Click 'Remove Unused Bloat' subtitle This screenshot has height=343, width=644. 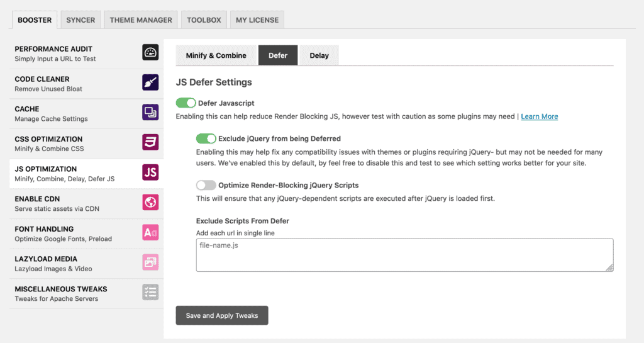[48, 89]
